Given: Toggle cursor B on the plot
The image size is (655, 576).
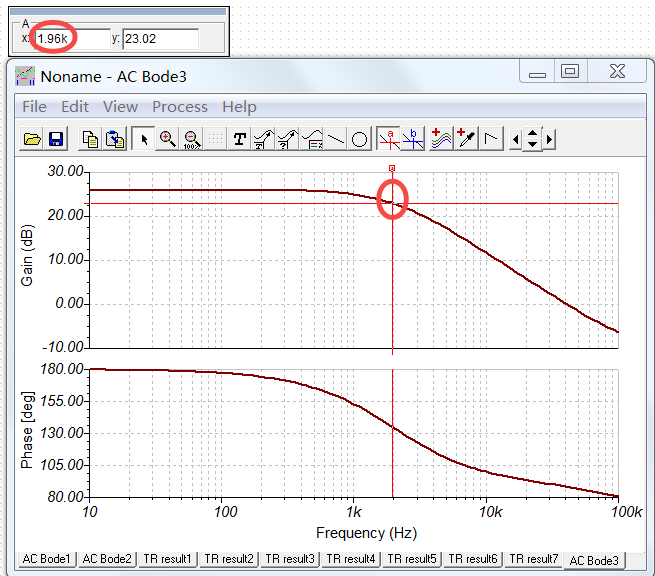Looking at the screenshot, I should pos(414,139).
